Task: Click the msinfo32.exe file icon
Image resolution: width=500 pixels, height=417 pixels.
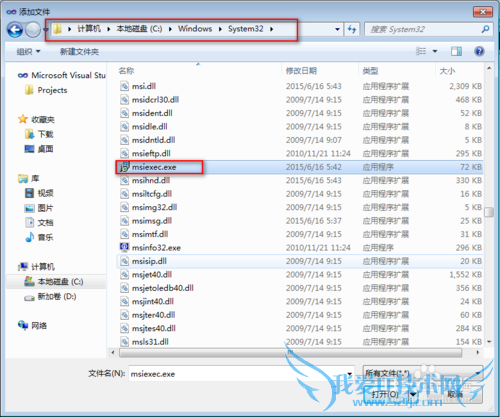Action: click(124, 247)
